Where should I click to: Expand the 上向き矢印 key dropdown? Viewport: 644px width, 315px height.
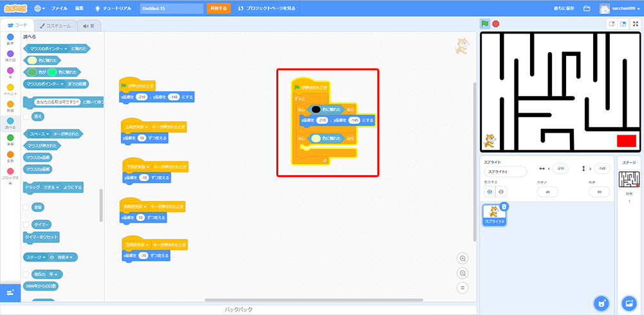tap(147, 128)
